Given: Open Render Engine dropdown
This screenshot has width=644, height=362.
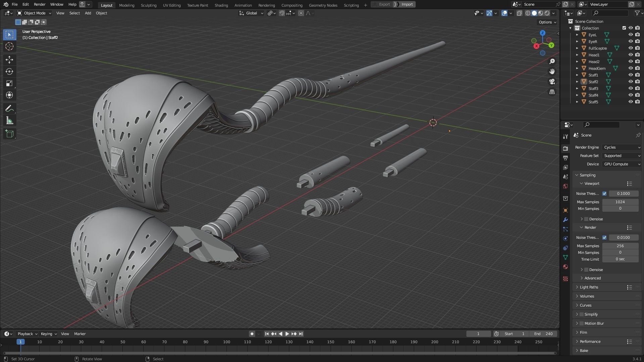Looking at the screenshot, I should [622, 147].
